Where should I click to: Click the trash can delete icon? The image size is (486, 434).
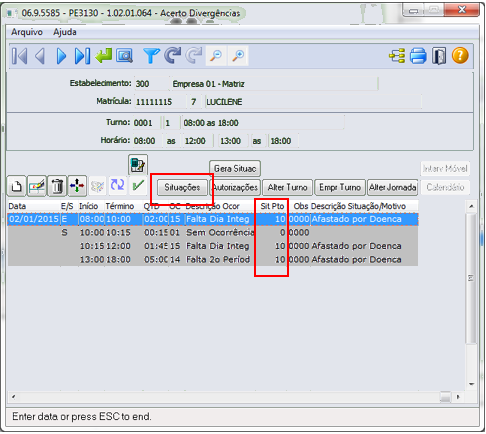(57, 186)
